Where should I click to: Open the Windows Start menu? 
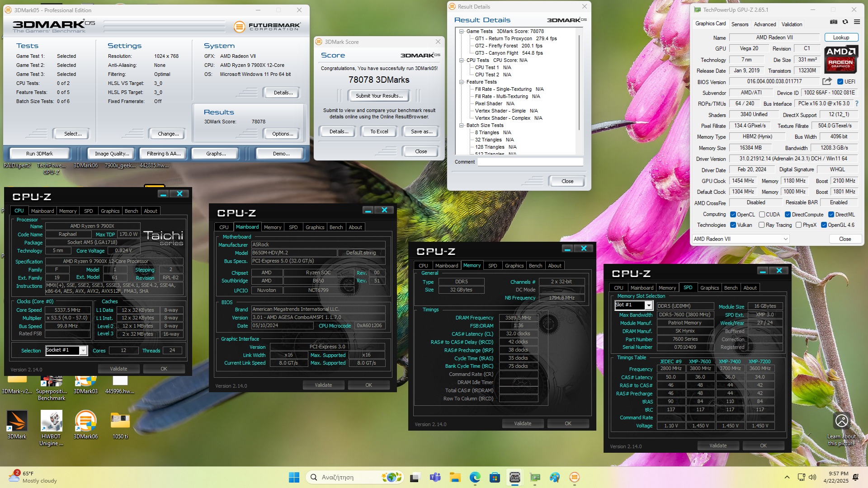tap(294, 477)
